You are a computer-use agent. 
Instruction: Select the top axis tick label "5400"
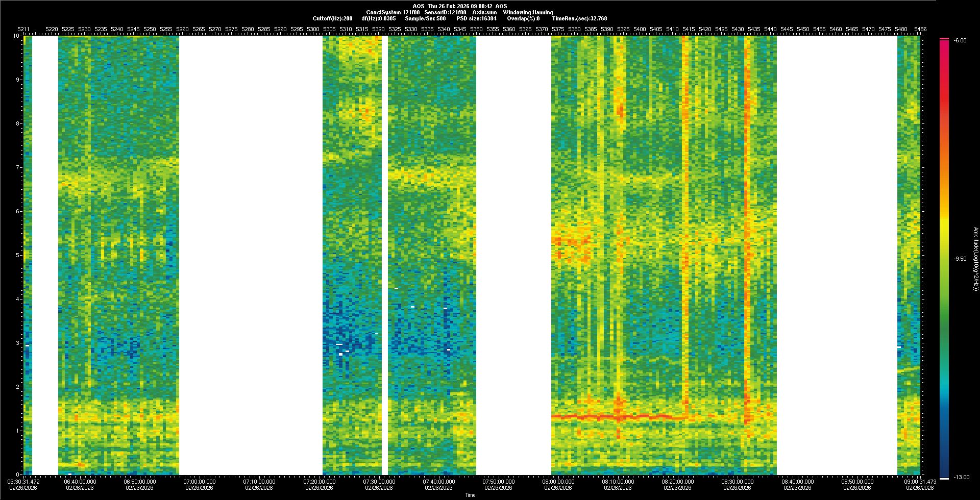[x=640, y=29]
